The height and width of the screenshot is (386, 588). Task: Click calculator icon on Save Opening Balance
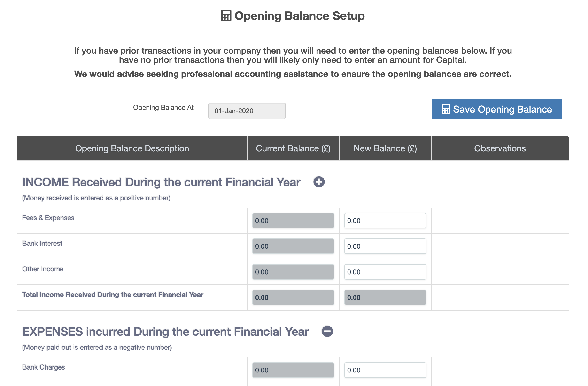click(446, 109)
